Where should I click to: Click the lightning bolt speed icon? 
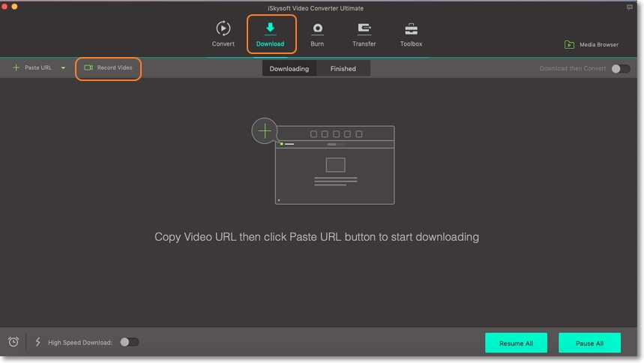pos(37,342)
